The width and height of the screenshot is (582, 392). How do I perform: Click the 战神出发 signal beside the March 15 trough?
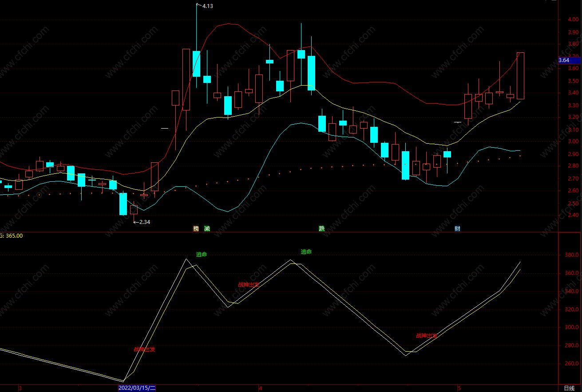coord(145,349)
